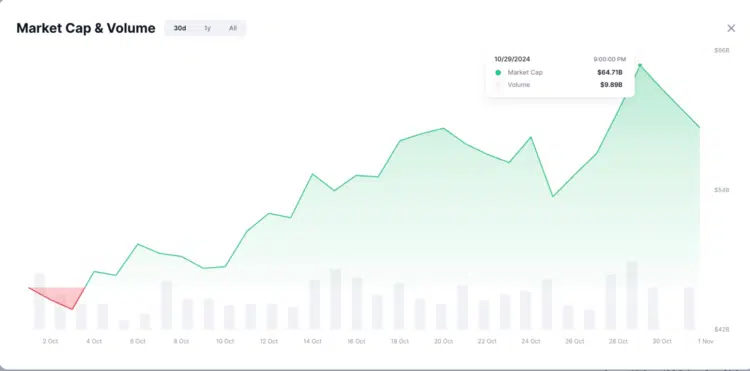The height and width of the screenshot is (371, 750).
Task: Select the 30d time range tab
Action: tap(180, 28)
